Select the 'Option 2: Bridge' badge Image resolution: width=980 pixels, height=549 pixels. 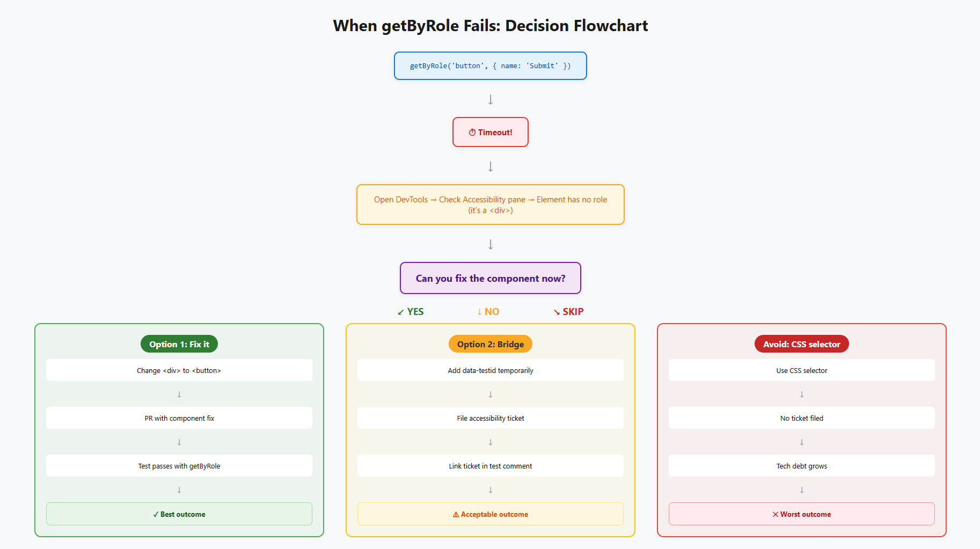(490, 344)
